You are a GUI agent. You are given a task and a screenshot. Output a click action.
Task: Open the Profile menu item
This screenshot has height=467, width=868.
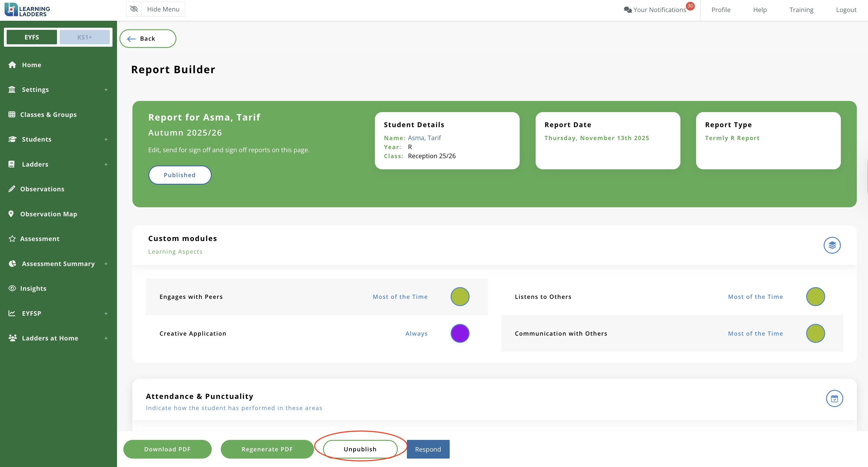tap(721, 10)
